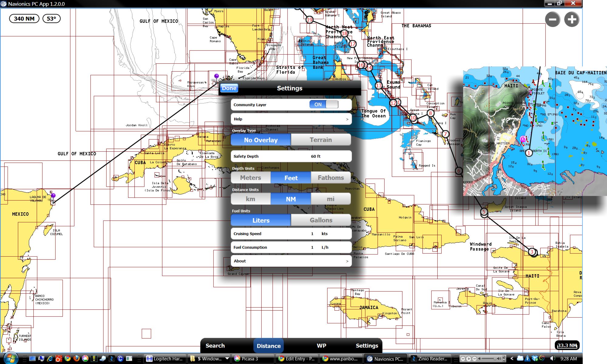Click 340 NM distance readout
Viewport: 607px width, 364px height.
24,19
